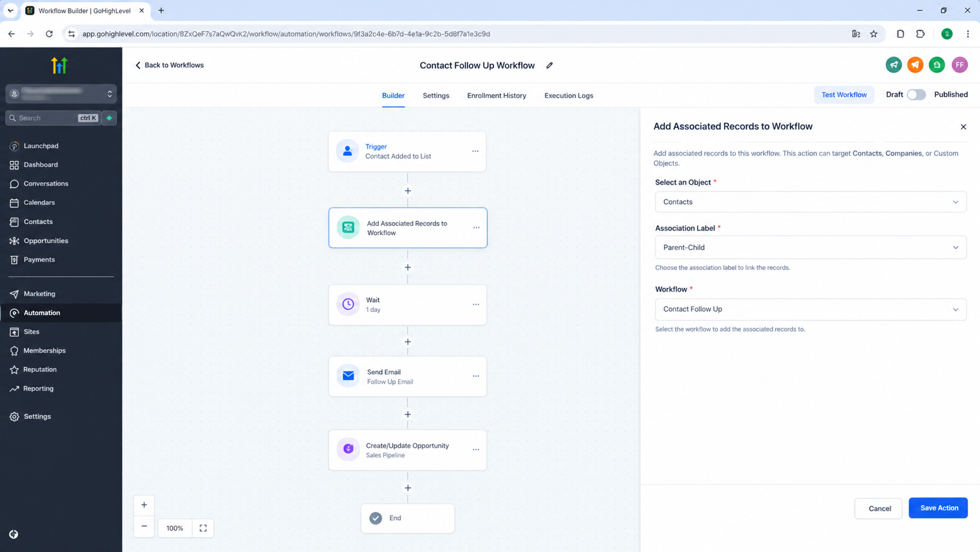The width and height of the screenshot is (980, 552).
Task: Open the browser extensions puzzle icon
Action: pyautogui.click(x=920, y=34)
